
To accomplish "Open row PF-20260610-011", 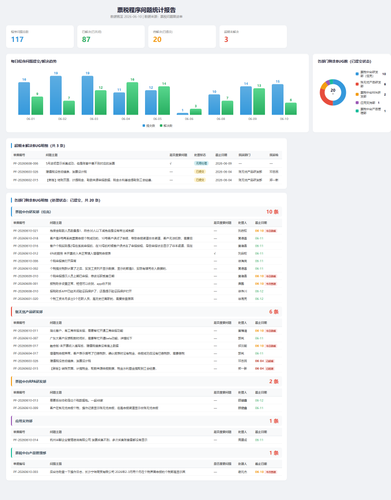I will 146,331.
